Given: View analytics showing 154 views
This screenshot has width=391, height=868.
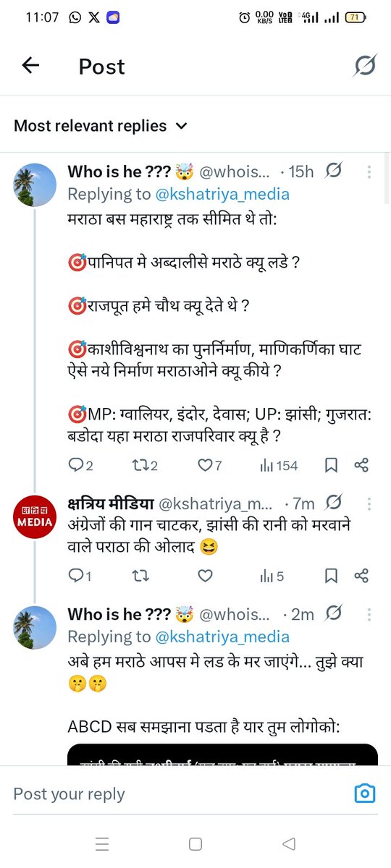Looking at the screenshot, I should (x=278, y=466).
